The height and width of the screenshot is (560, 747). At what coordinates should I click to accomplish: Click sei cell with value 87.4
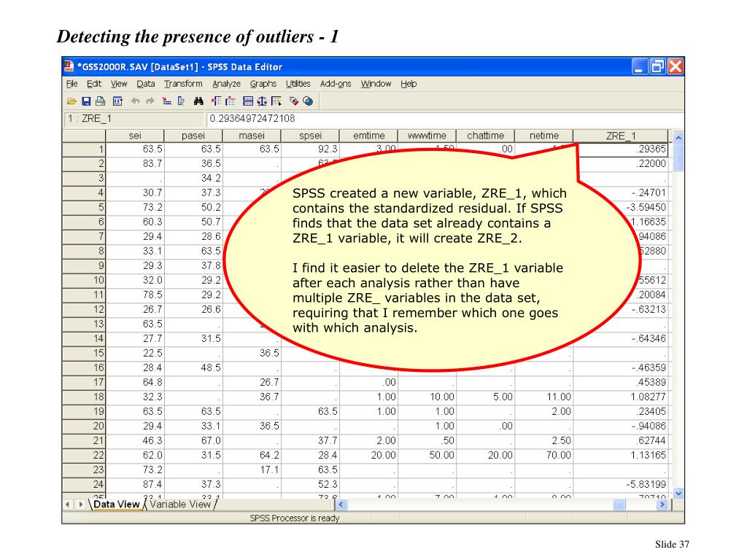click(x=135, y=484)
